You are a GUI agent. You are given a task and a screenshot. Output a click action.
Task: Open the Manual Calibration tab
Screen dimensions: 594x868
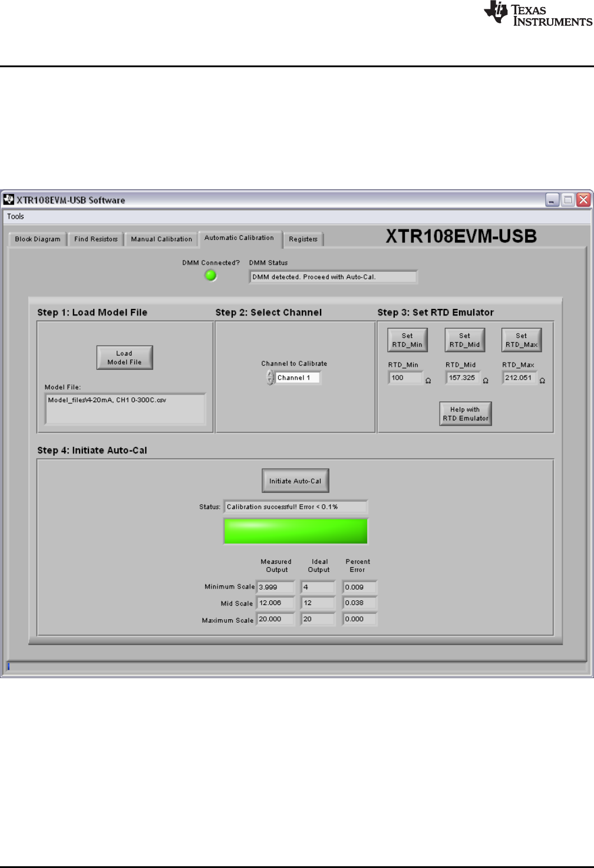[x=161, y=239]
